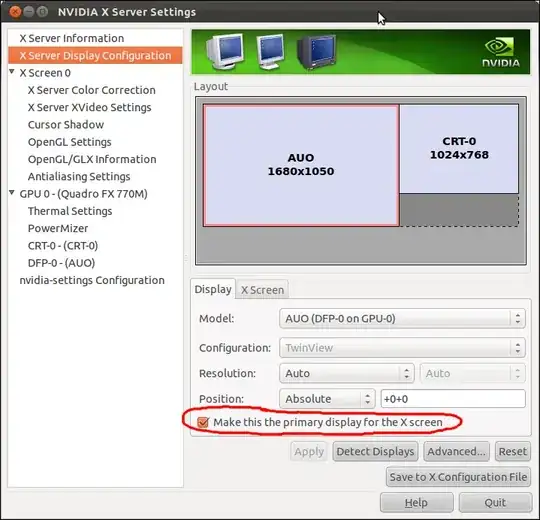
Task: Open nvidia-settings Configuration page
Action: [x=92, y=280]
